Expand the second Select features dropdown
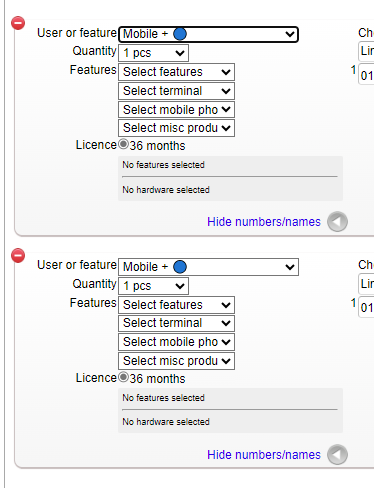Screen dimensions: 374x488 pyautogui.click(x=176, y=305)
